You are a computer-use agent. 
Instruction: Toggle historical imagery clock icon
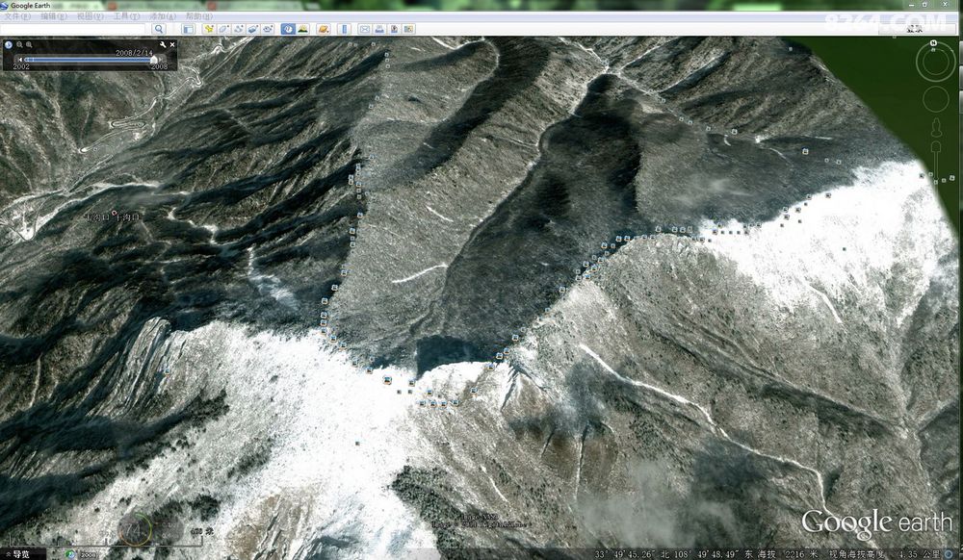tap(287, 30)
